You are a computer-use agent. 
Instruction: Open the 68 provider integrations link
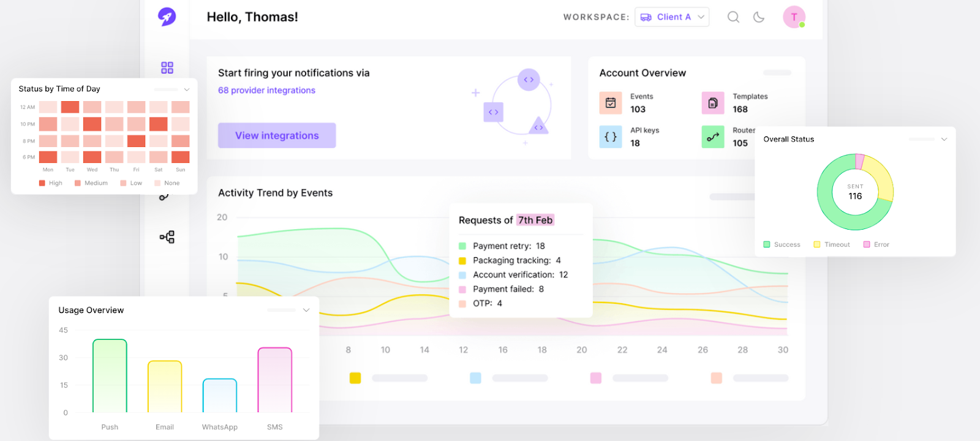(266, 90)
